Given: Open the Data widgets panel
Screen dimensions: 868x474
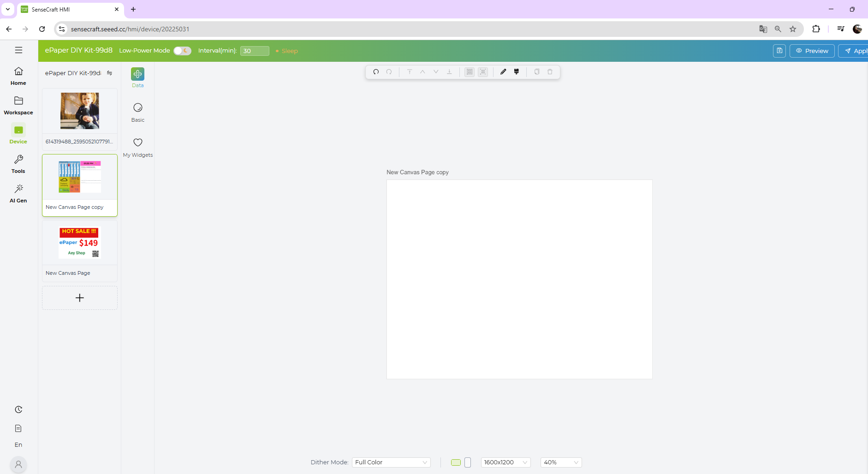Looking at the screenshot, I should pos(137,77).
